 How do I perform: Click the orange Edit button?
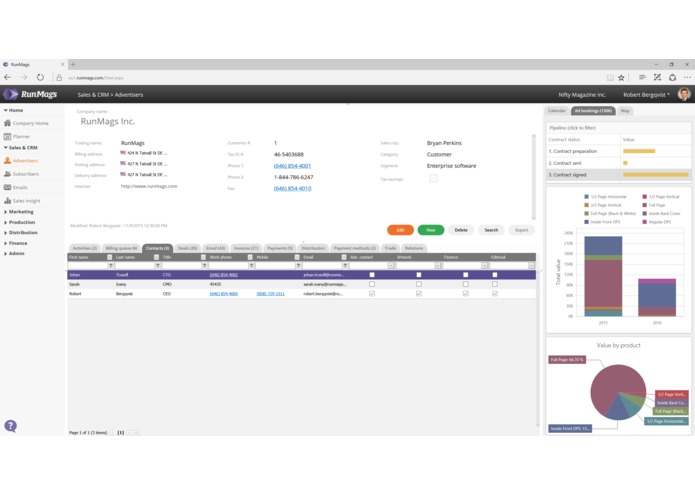pos(400,230)
